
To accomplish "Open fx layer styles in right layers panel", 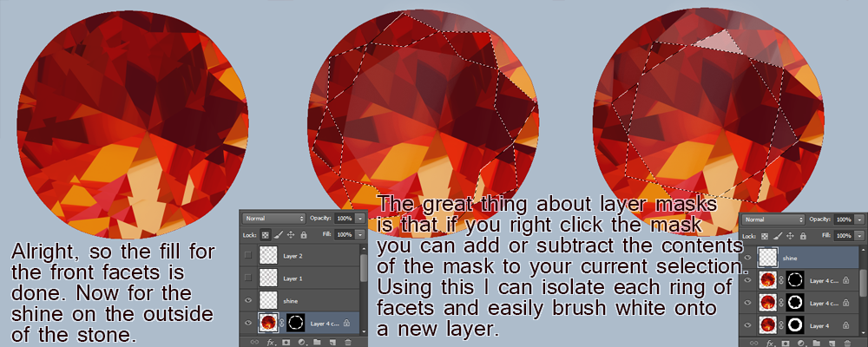I will click(768, 342).
